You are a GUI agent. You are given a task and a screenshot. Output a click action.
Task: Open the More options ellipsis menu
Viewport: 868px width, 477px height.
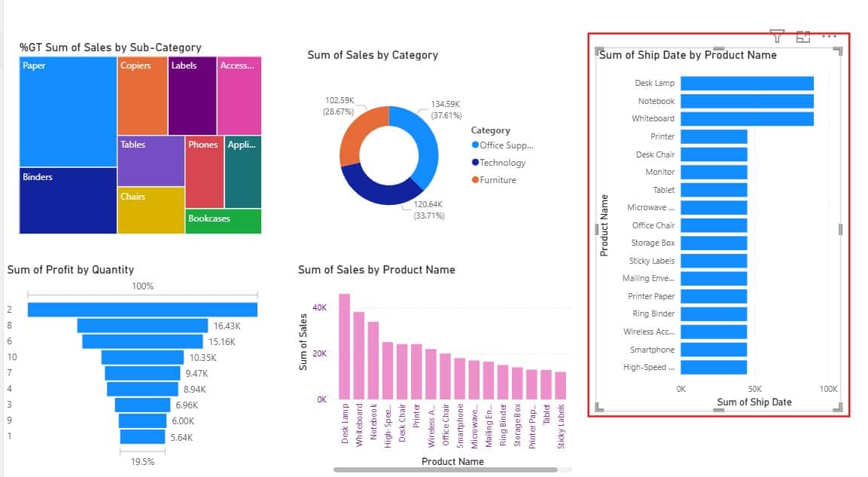pos(829,36)
